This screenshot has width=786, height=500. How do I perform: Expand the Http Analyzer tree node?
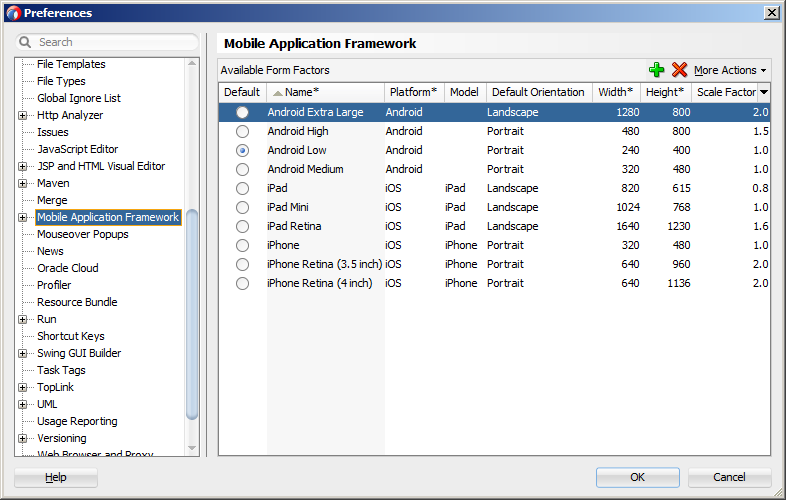point(23,115)
